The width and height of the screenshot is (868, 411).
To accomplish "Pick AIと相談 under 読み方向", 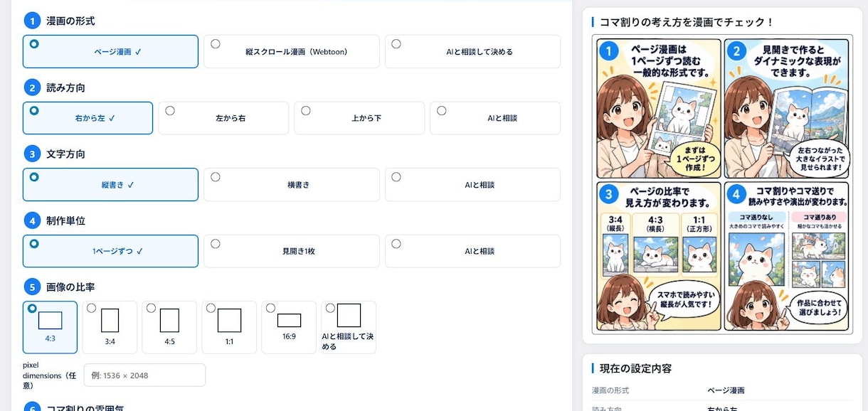I will [495, 118].
